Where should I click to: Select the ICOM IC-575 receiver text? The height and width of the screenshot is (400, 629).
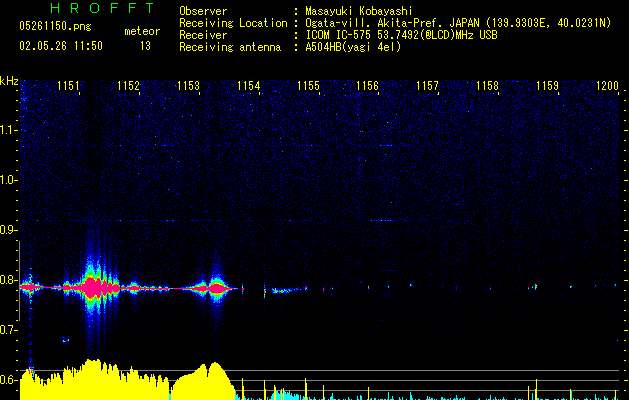tap(401, 35)
